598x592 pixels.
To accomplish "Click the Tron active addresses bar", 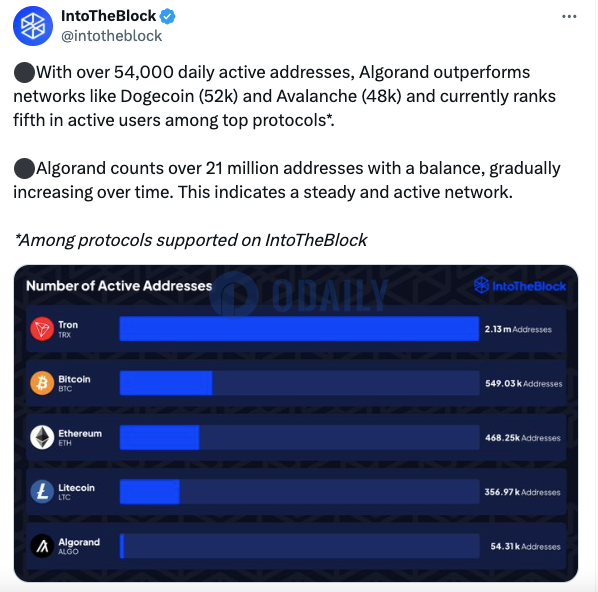I will 299,328.
